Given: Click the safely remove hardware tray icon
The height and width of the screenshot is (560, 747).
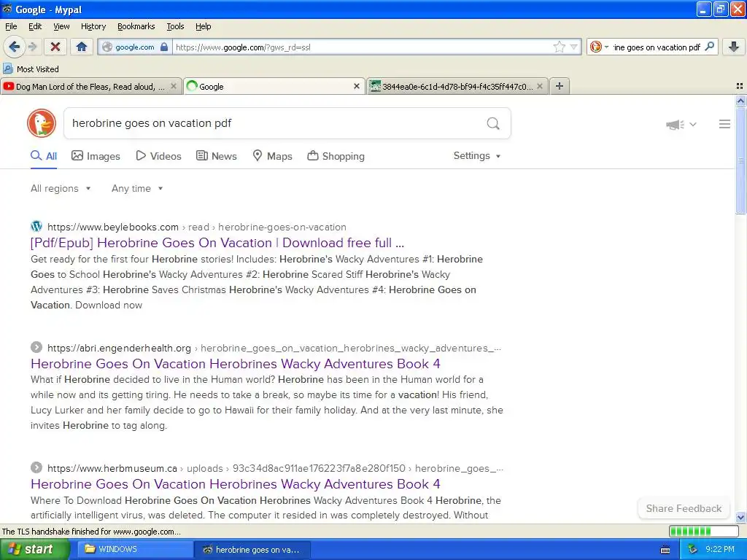Looking at the screenshot, I should pos(692,549).
